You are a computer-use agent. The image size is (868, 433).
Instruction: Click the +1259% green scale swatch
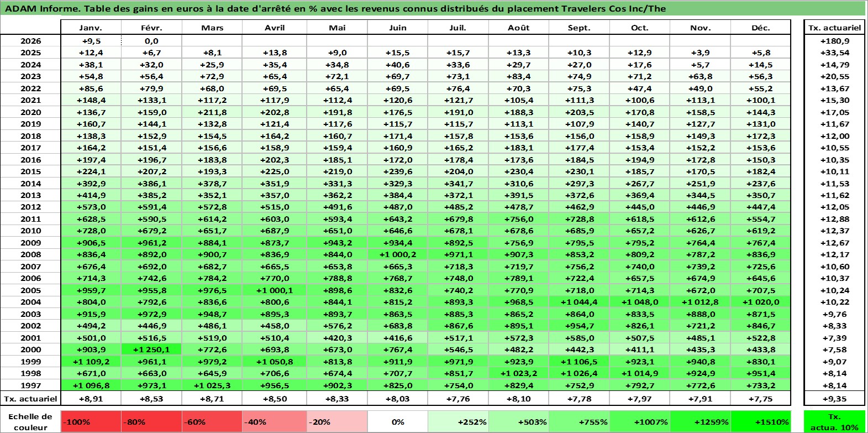(701, 421)
